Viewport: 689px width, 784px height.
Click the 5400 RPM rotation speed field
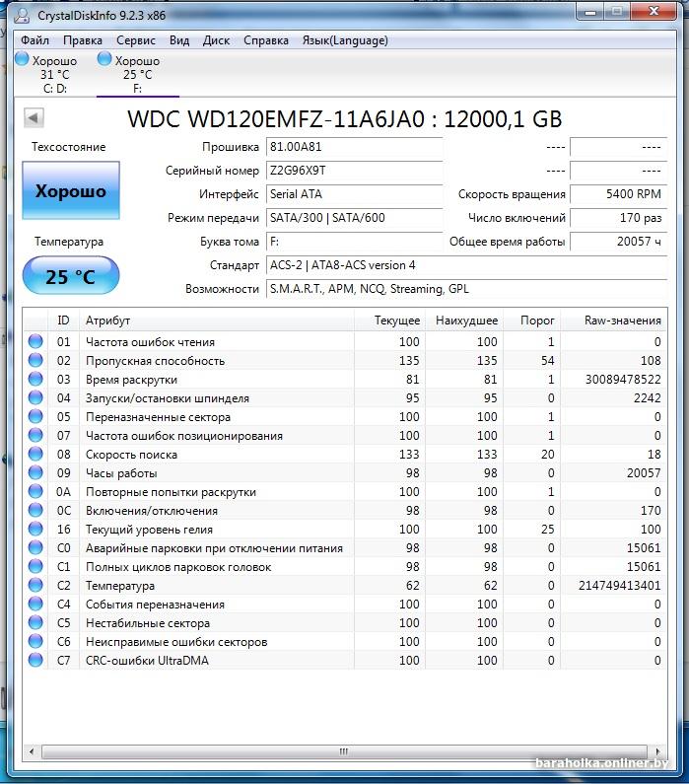coord(619,194)
